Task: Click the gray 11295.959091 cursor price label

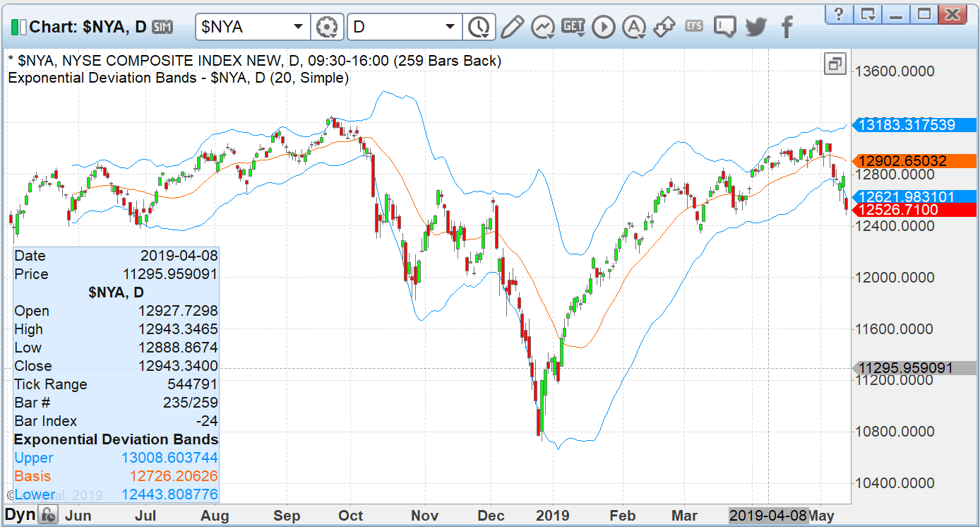Action: [915, 368]
